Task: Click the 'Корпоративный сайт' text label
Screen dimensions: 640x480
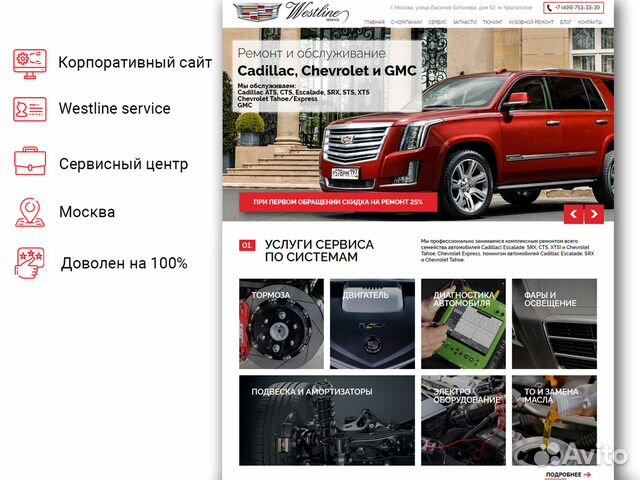Action: (135, 62)
